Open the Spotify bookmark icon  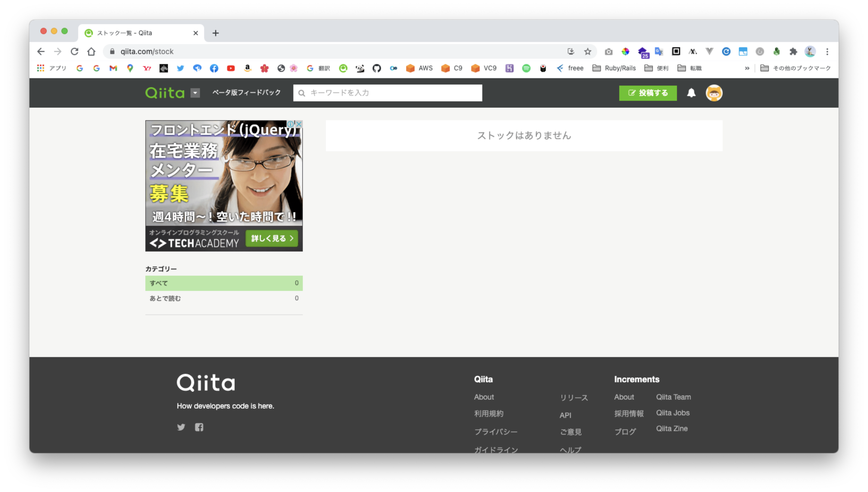(x=526, y=68)
